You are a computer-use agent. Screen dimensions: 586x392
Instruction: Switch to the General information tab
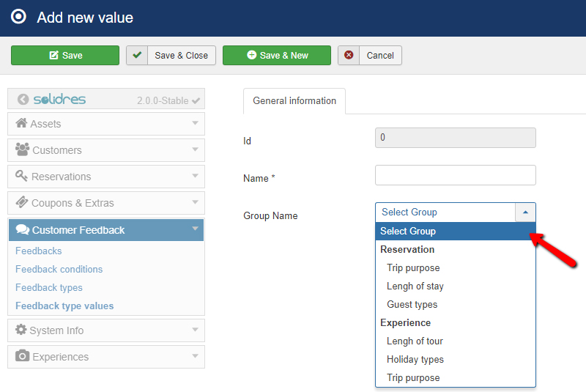(x=294, y=101)
